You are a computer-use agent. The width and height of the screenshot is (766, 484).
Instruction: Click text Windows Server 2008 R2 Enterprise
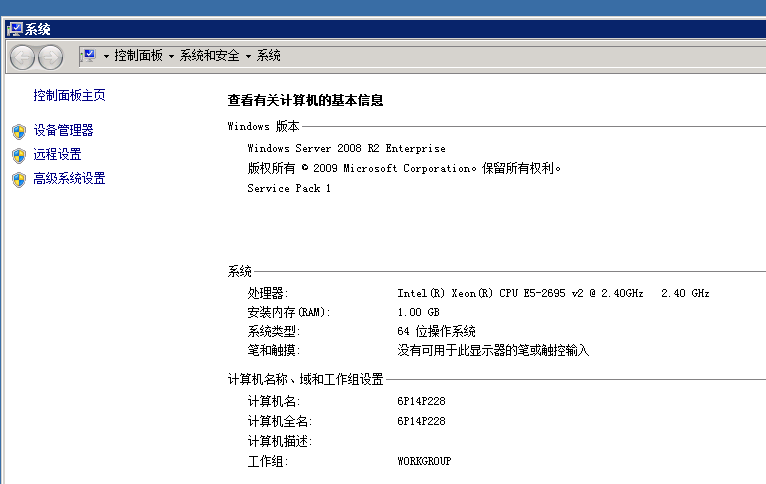coord(346,148)
